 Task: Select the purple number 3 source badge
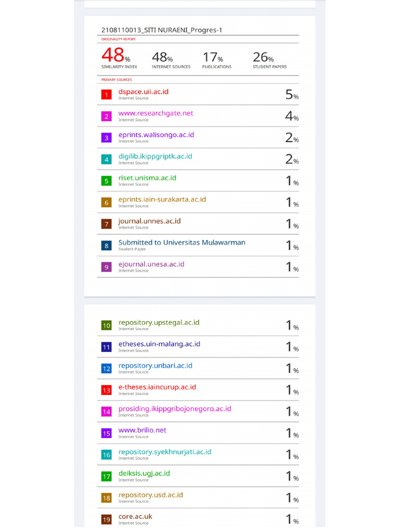point(107,138)
